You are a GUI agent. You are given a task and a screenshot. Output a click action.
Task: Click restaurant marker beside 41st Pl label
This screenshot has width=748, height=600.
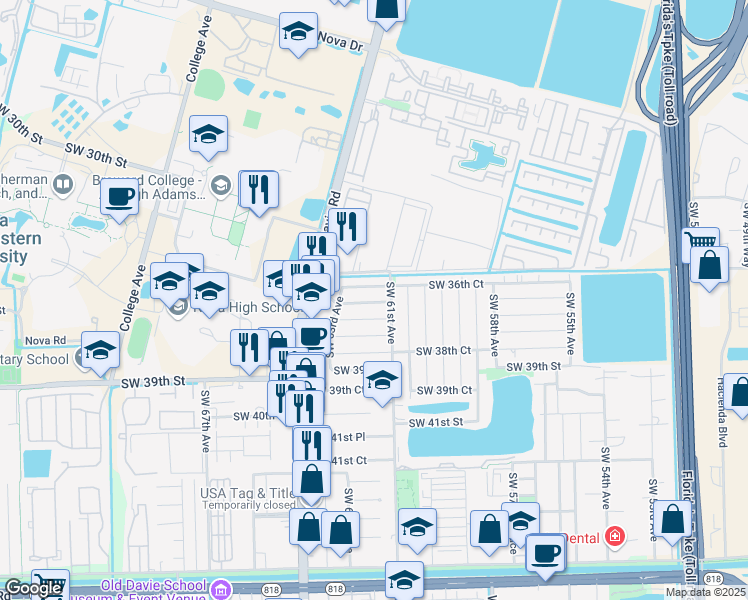[x=312, y=444]
